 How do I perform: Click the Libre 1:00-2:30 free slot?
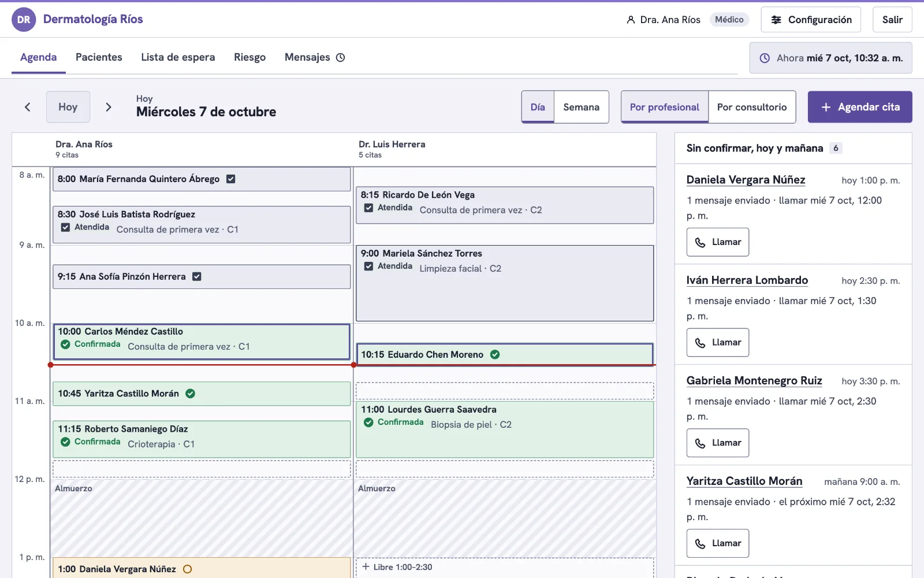pyautogui.click(x=505, y=568)
